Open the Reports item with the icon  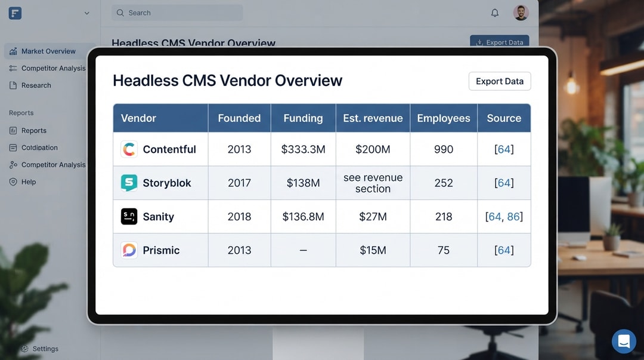pos(28,130)
